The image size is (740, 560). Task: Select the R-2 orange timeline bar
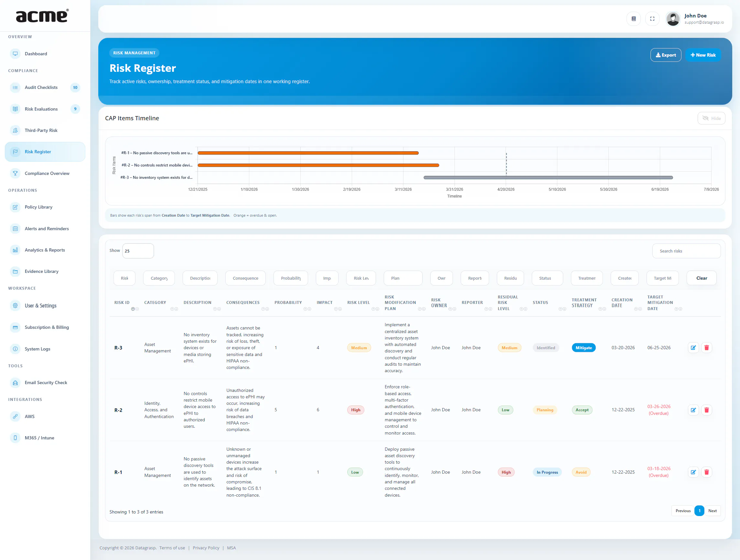[x=318, y=165]
